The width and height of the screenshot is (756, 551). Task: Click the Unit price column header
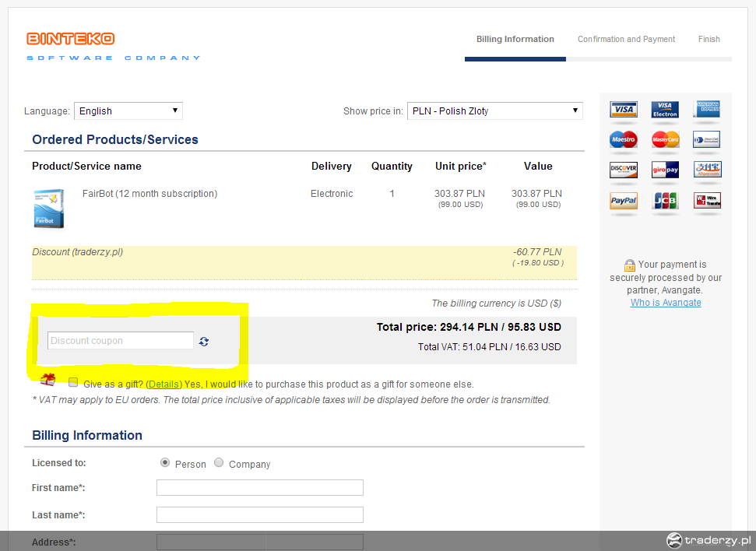pyautogui.click(x=461, y=167)
